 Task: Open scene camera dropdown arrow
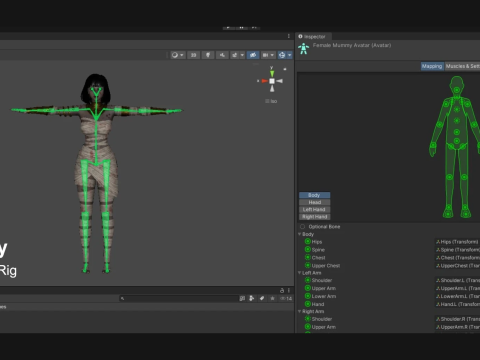pyautogui.click(x=272, y=55)
